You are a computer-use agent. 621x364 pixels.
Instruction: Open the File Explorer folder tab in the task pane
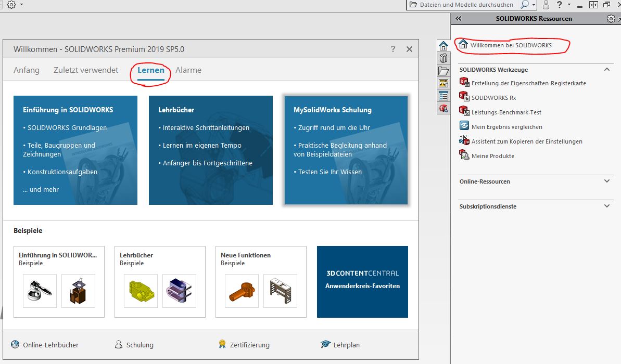[443, 71]
